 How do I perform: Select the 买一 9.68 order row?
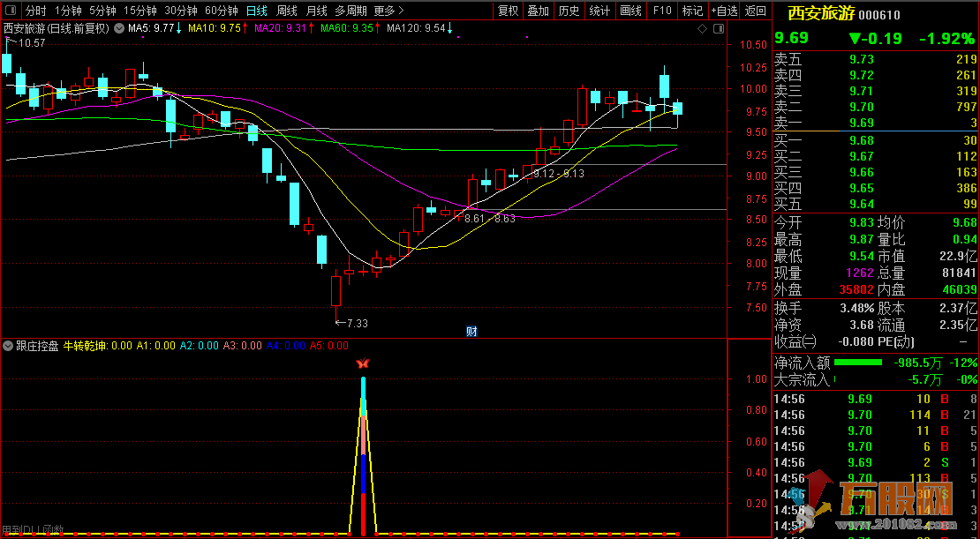pos(875,140)
